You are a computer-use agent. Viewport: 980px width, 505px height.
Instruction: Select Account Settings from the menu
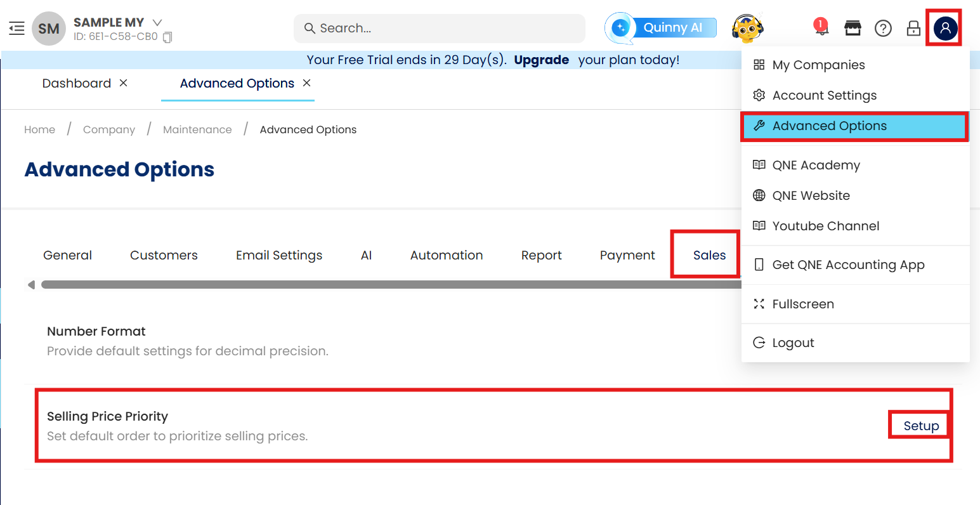[x=824, y=95]
